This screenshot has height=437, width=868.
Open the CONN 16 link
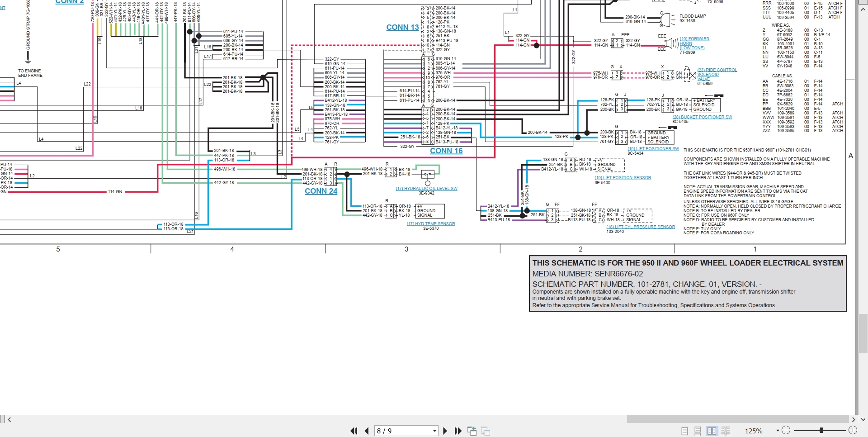(446, 151)
